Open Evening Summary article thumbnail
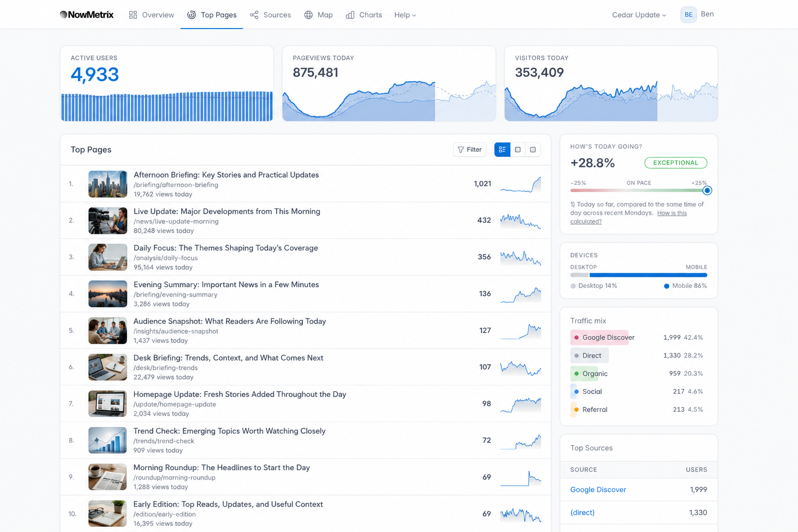The image size is (798, 532). pos(108,294)
